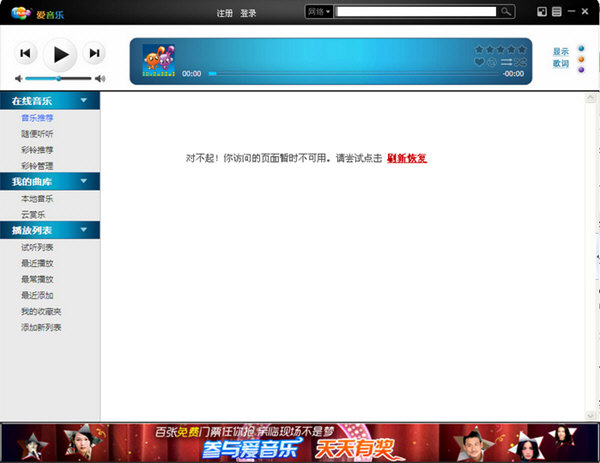
Task: Click the 刷新恢复 link
Action: click(x=407, y=158)
